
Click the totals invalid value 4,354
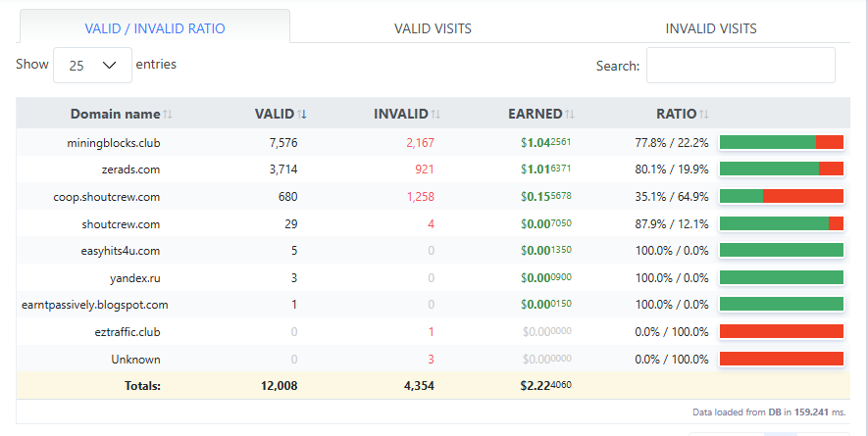pyautogui.click(x=419, y=386)
